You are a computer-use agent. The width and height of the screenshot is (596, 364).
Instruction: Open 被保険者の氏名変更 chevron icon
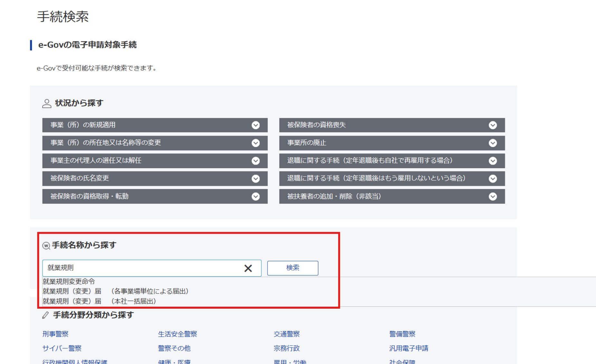point(256,178)
